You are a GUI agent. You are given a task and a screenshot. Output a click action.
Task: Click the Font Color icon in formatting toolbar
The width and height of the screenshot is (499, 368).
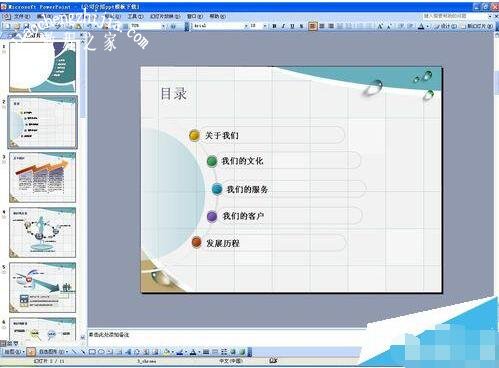pyautogui.click(x=421, y=26)
